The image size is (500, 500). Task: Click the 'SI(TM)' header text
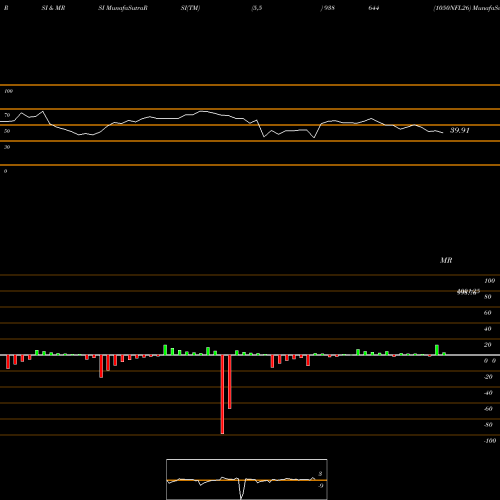[x=190, y=8]
